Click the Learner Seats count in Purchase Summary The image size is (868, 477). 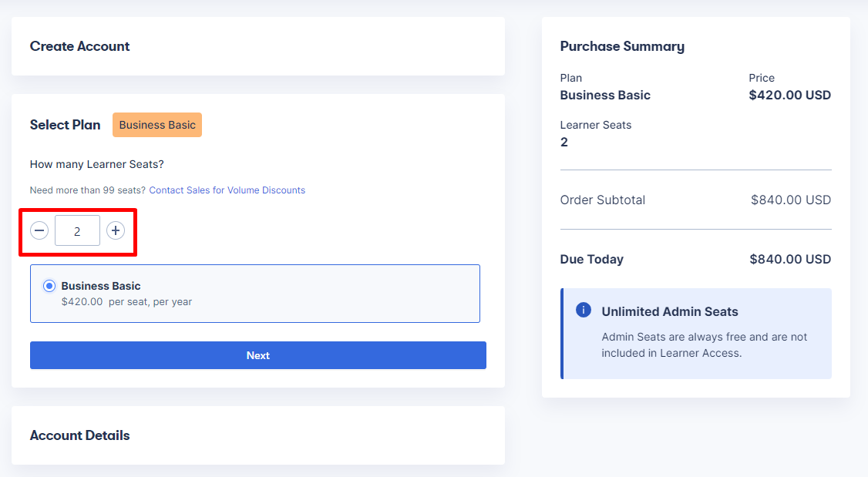[x=564, y=143]
